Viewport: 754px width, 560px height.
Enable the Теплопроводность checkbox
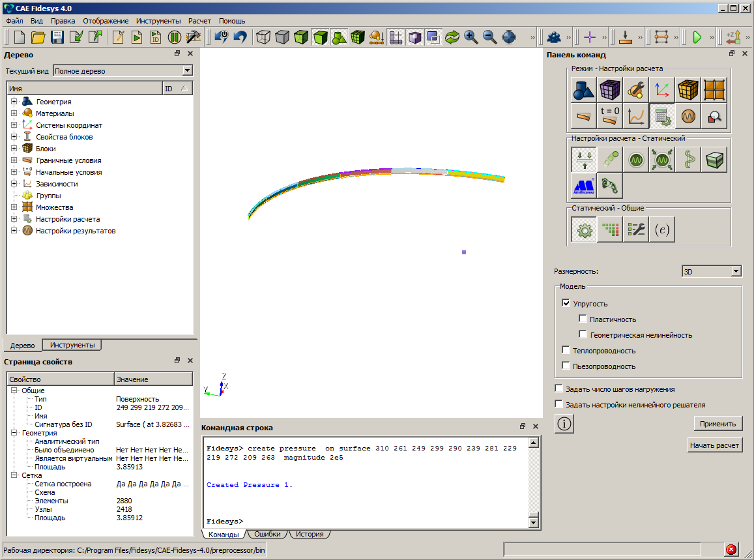click(x=566, y=350)
